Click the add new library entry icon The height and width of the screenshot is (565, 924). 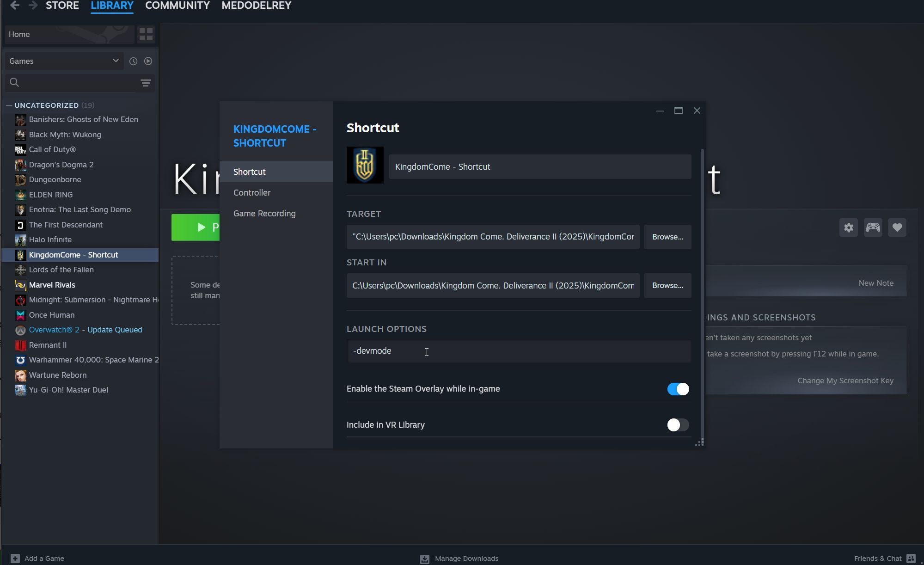pos(13,558)
